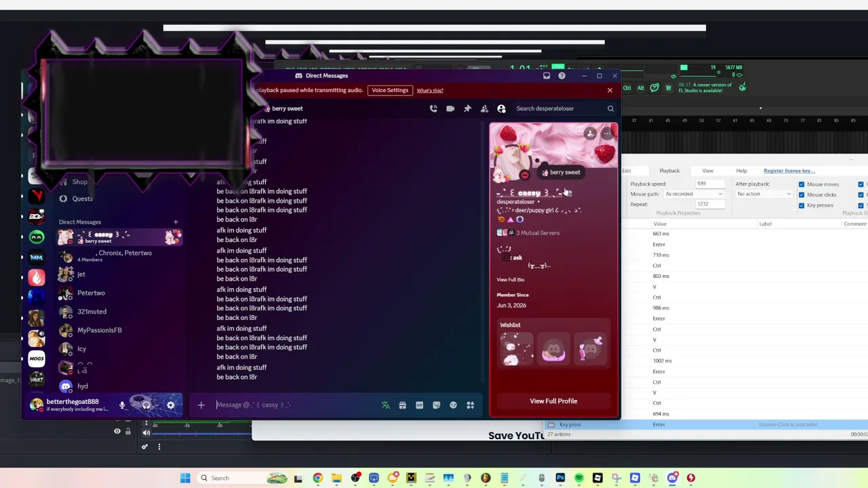Open the Mouse path As recorded dropdown
868x488 pixels.
pyautogui.click(x=694, y=194)
